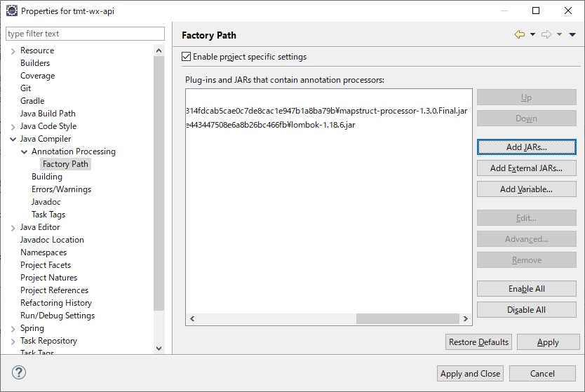This screenshot has height=392, width=585.
Task: Collapse the Annotation Processing node
Action: (x=24, y=151)
